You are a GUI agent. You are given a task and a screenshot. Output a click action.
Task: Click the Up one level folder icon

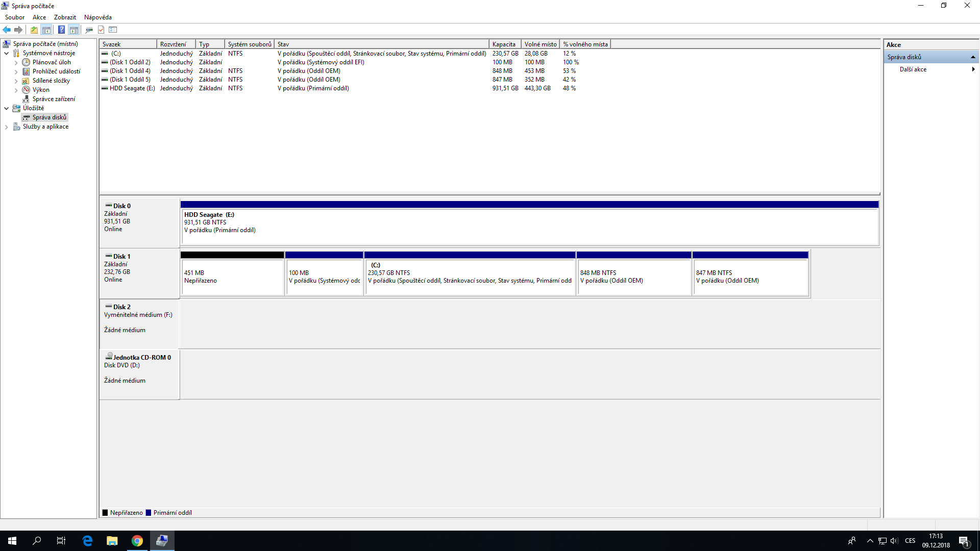point(34,30)
